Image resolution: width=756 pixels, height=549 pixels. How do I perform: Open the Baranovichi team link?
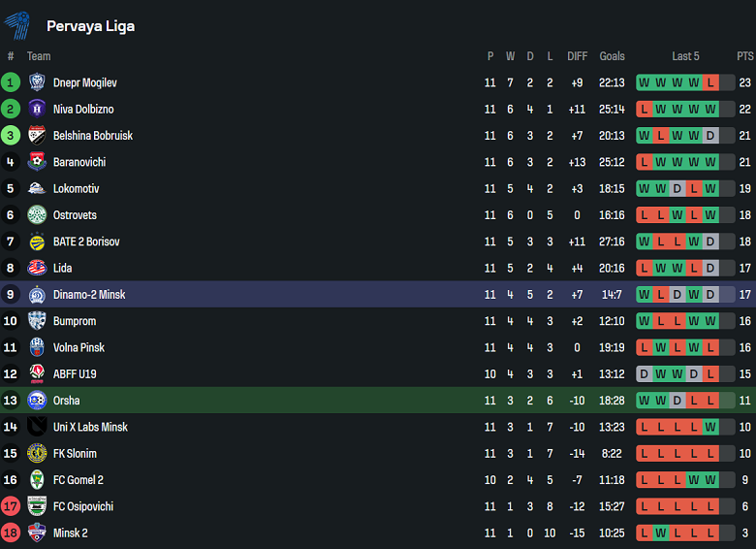(x=79, y=162)
